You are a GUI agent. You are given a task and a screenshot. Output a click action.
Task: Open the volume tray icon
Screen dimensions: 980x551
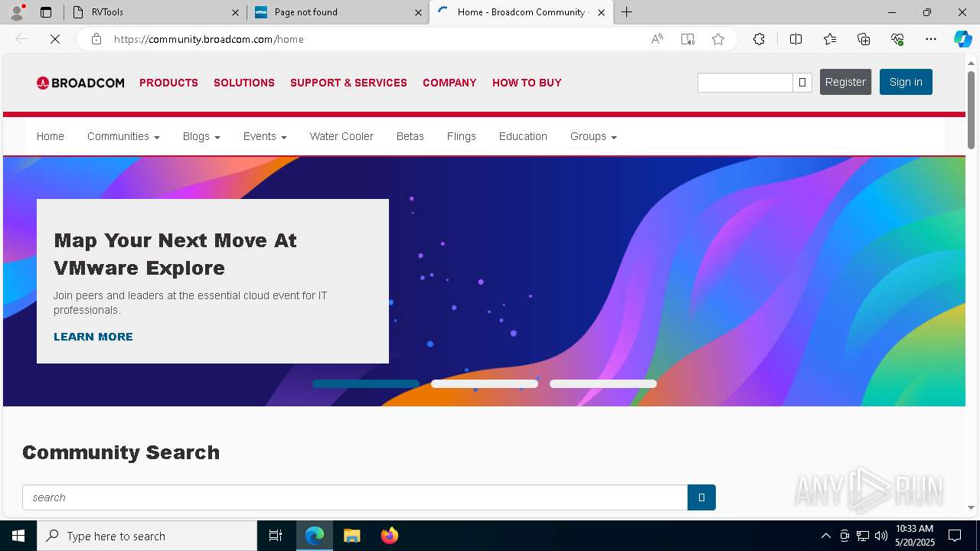coord(881,536)
